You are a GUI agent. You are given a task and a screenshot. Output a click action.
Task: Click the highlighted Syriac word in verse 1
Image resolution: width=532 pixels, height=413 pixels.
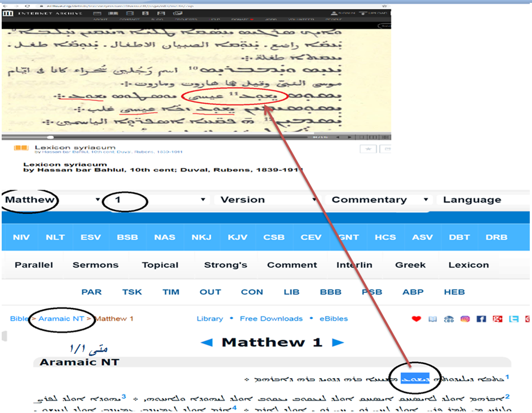415,379
